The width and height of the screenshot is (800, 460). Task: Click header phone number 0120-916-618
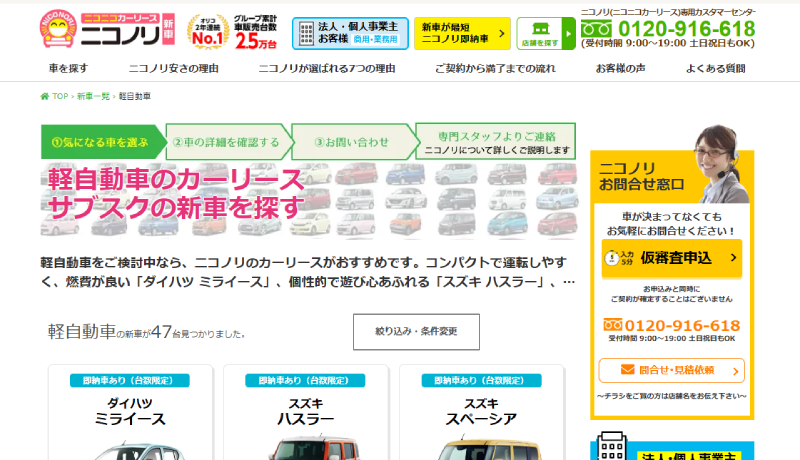[x=686, y=29]
